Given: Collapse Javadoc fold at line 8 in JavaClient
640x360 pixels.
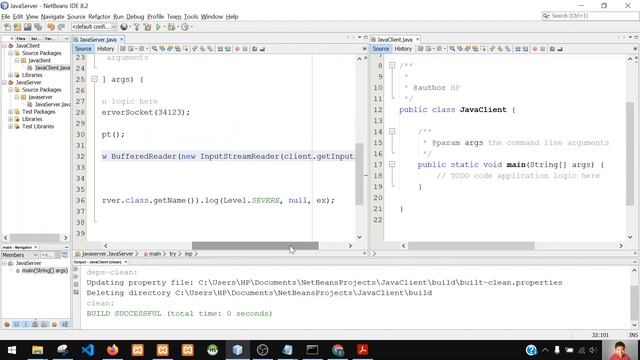Looking at the screenshot, I should point(392,65).
